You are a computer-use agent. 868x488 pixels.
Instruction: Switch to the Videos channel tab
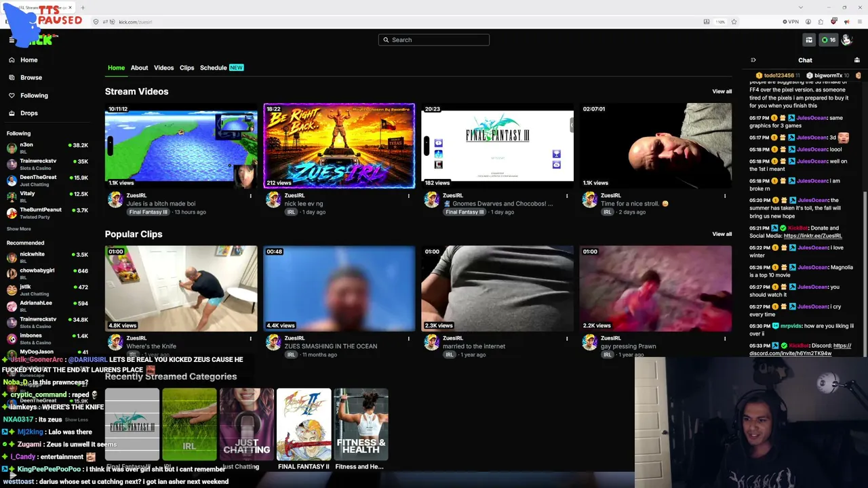[163, 68]
